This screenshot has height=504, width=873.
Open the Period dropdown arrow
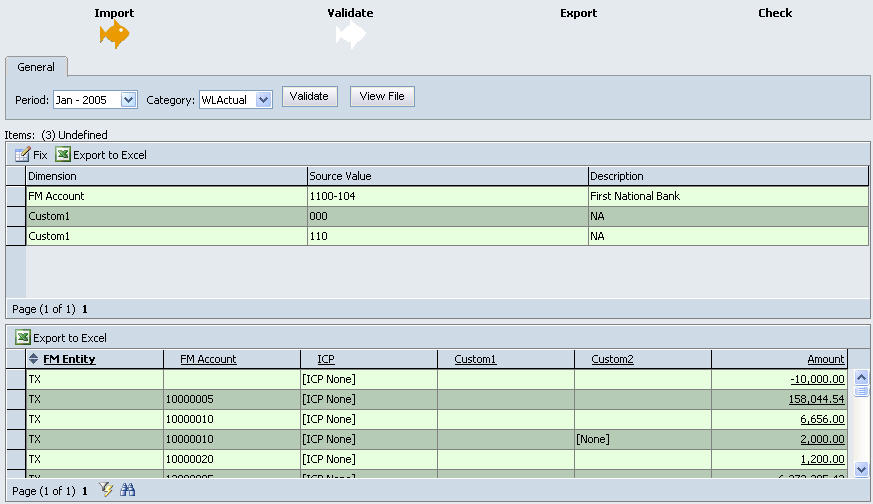129,100
